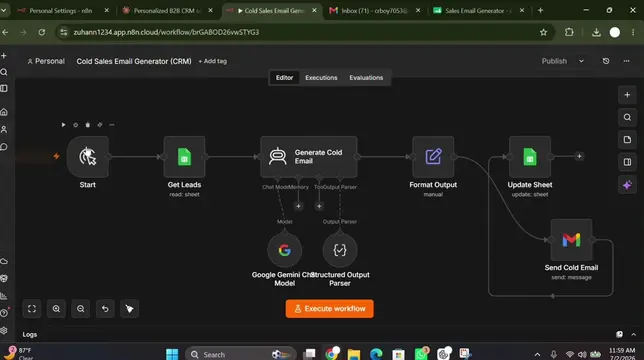The height and width of the screenshot is (360, 644).
Task: Expand the Publish dropdown arrow
Action: point(581,61)
